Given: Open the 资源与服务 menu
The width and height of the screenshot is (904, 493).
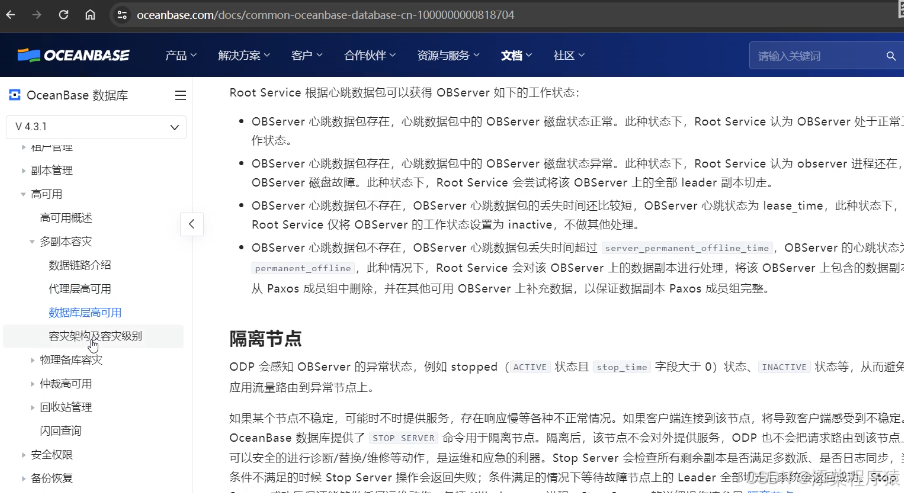Looking at the screenshot, I should (x=448, y=55).
